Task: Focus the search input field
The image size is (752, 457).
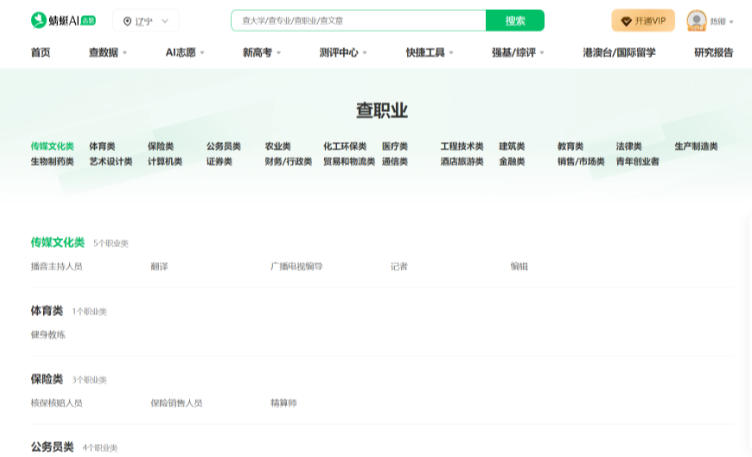Action: [358, 21]
